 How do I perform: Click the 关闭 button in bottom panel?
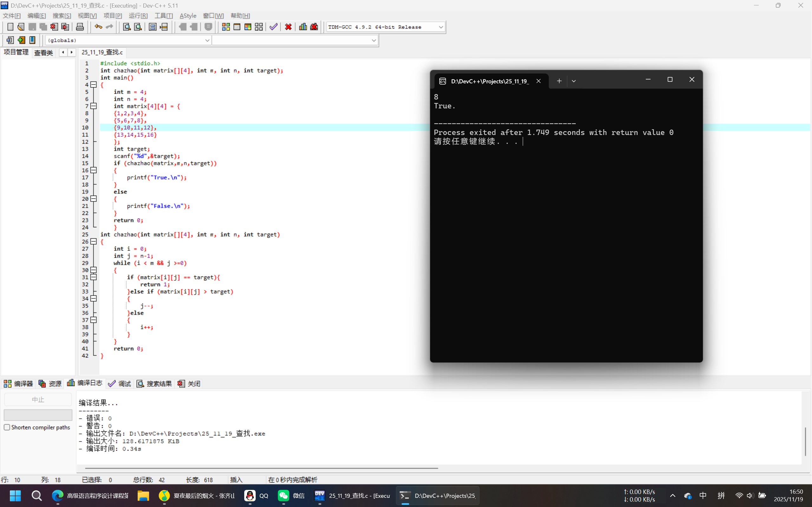click(189, 384)
